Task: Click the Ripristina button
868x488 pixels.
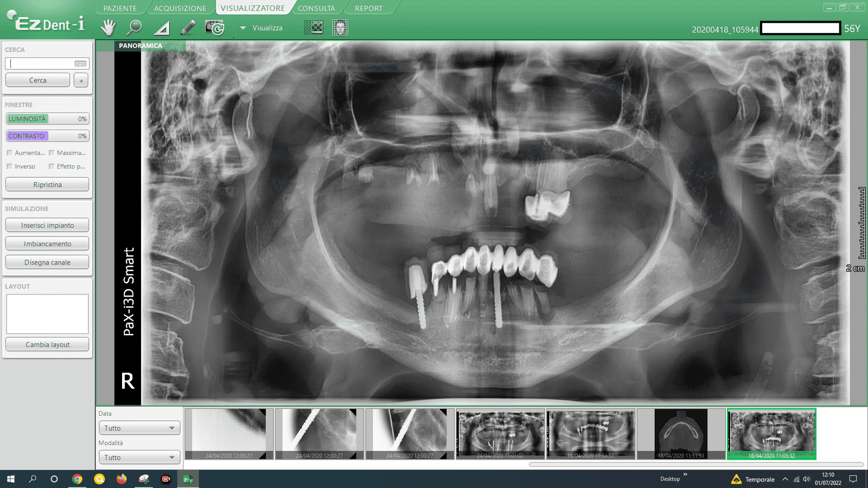Action: coord(47,184)
